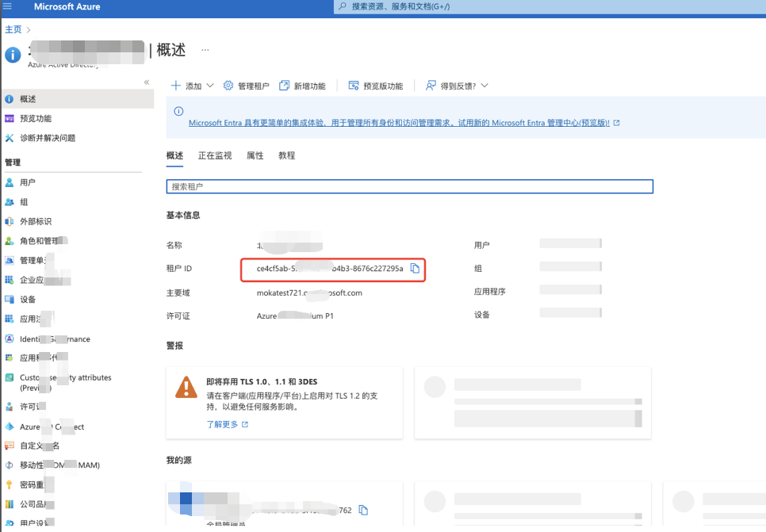766x532 pixels.
Task: Collapse the left sidebar with double chevron
Action: click(x=147, y=82)
